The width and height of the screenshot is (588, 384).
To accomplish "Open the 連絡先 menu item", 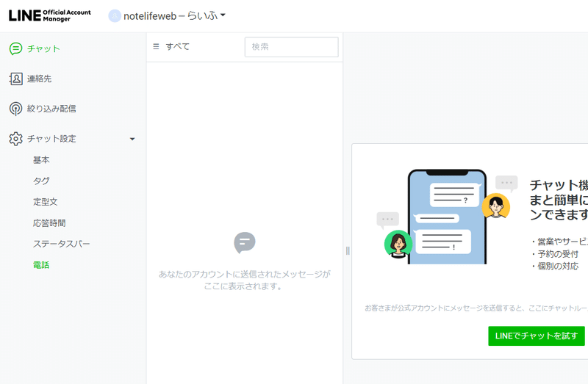I will pyautogui.click(x=40, y=79).
